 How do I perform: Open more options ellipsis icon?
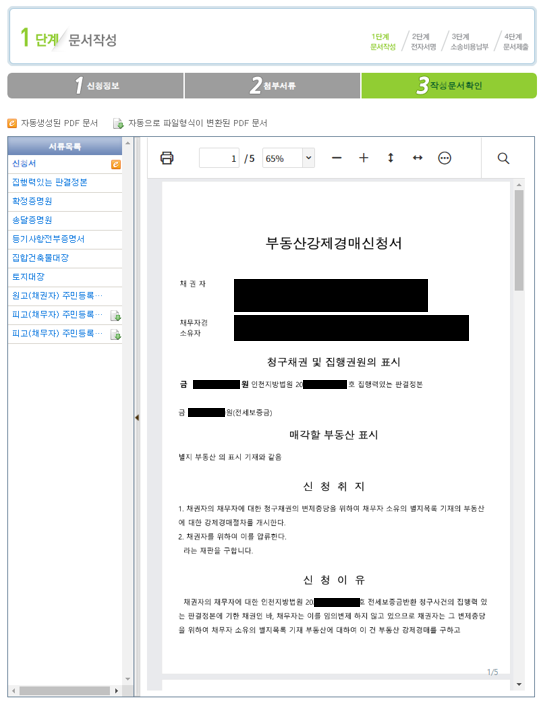[445, 158]
